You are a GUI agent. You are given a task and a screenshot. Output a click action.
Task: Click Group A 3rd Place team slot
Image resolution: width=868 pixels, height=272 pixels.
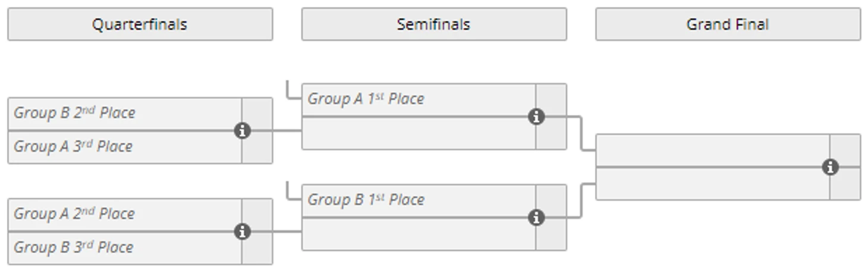pos(125,147)
